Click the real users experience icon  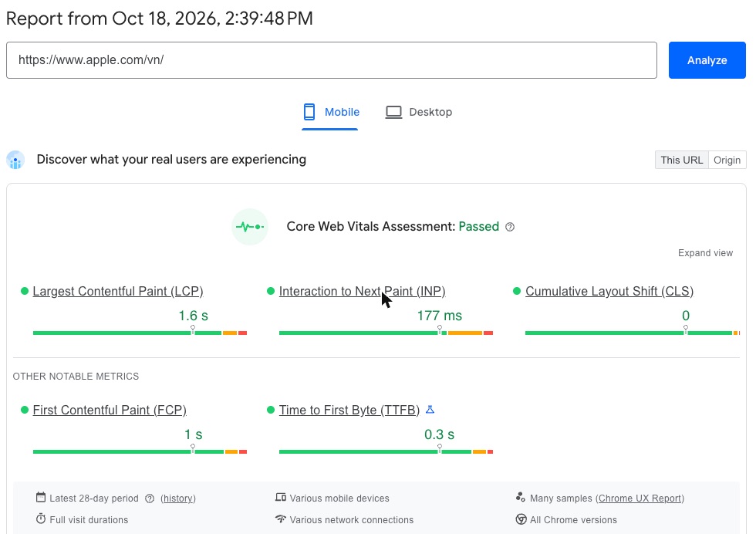coord(15,160)
